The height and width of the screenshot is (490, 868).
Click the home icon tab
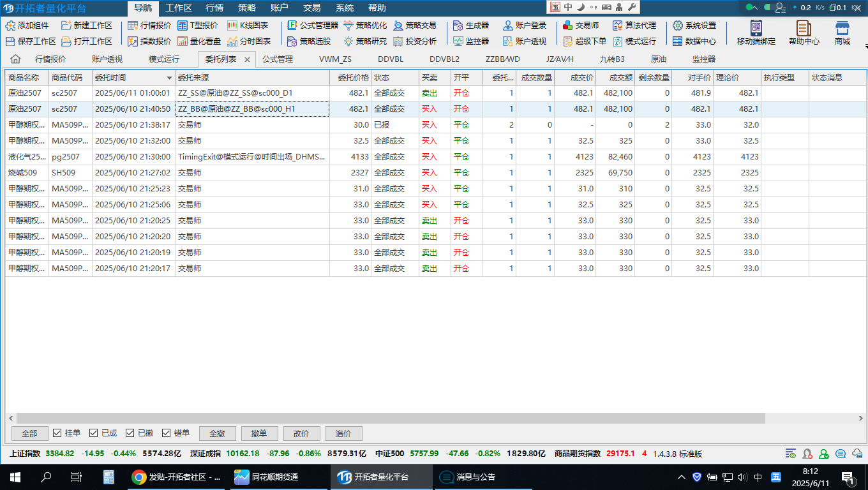click(16, 59)
